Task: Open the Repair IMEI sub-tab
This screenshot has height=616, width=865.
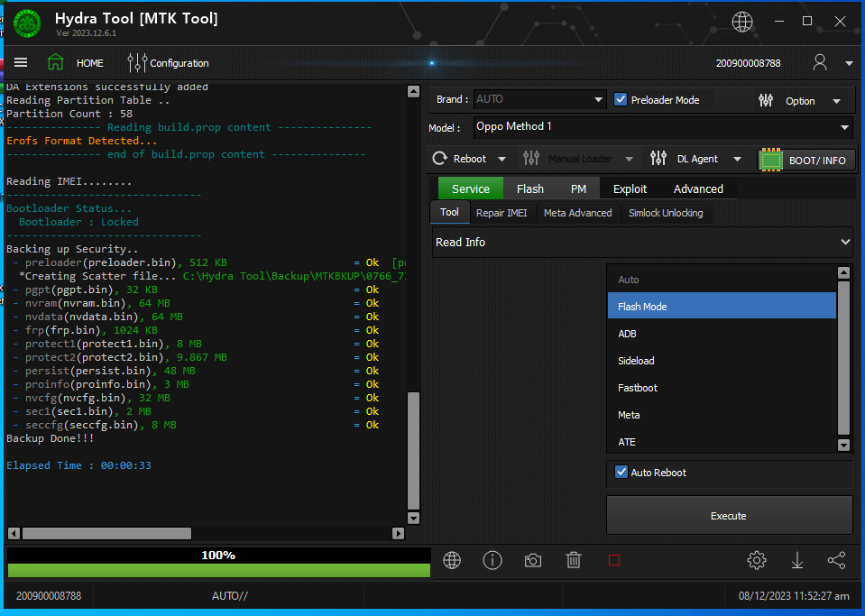Action: tap(502, 213)
